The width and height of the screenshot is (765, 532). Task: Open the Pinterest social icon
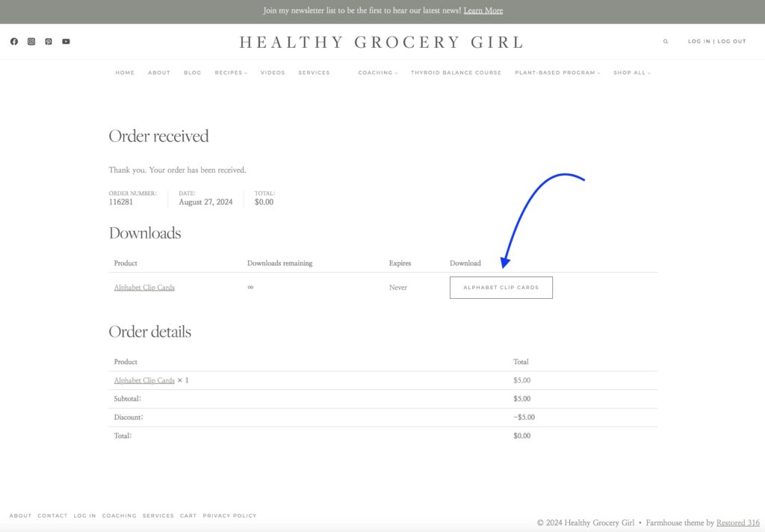pyautogui.click(x=49, y=42)
